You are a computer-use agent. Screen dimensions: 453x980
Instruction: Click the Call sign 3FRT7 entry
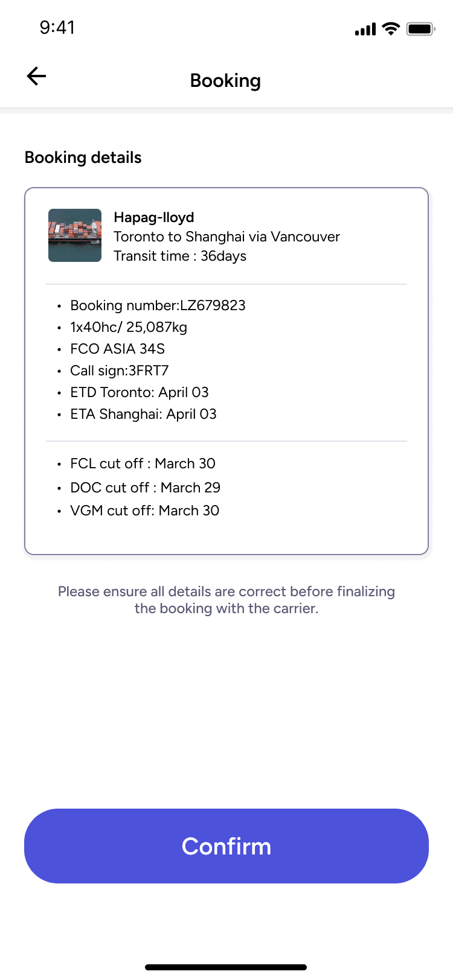tap(120, 371)
